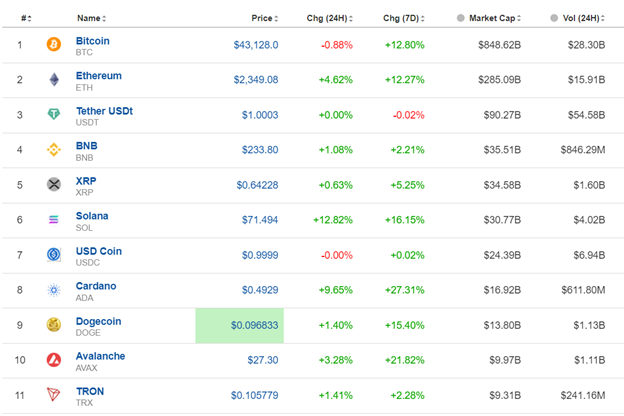Screen dimensions: 624x416
Task: Click Tether price $1.0003
Action: click(260, 115)
